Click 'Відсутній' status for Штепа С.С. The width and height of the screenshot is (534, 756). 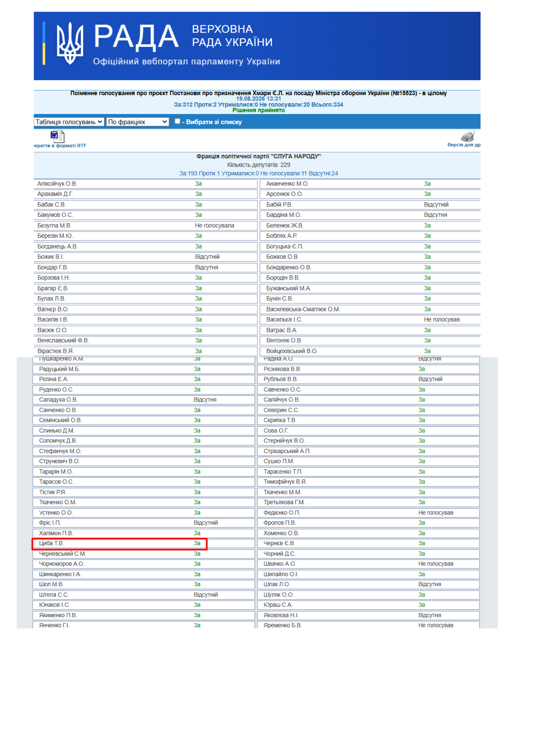pyautogui.click(x=206, y=595)
